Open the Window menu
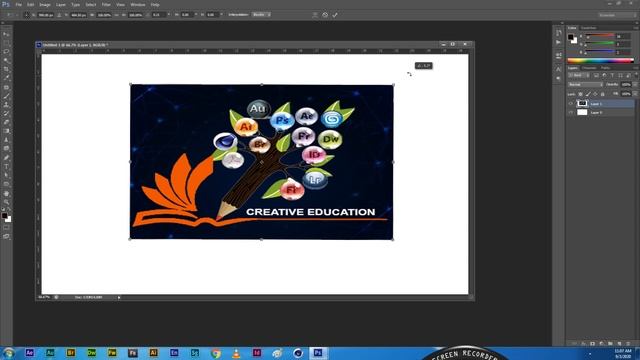Viewport: 640px width, 360px height. coord(138,4)
